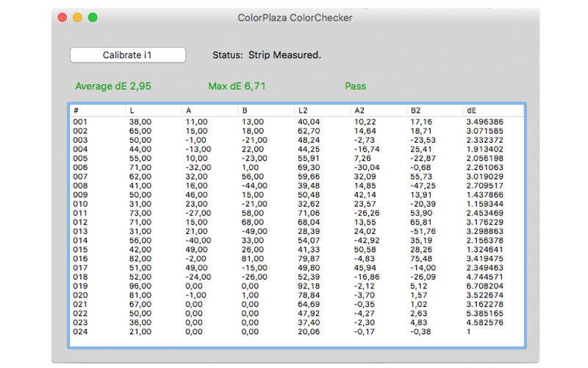This screenshot has height=368, width=588.
Task: Sort by the A column header
Action: point(209,110)
